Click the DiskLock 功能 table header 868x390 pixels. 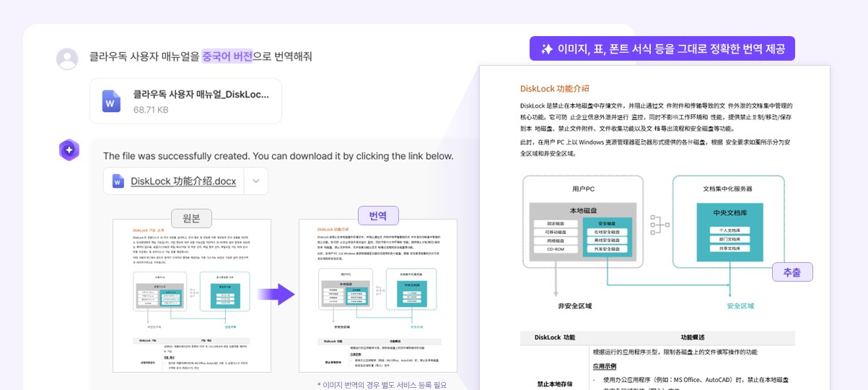(555, 337)
